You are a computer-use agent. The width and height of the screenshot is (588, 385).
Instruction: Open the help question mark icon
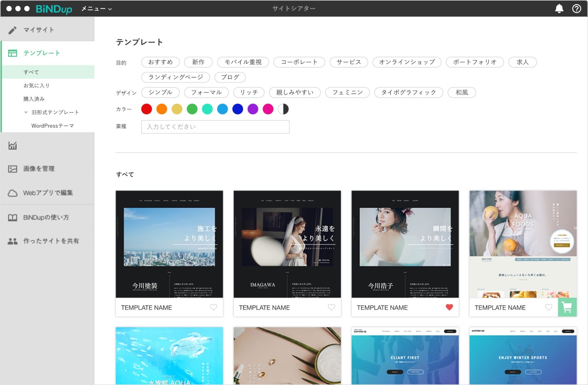[x=577, y=9]
